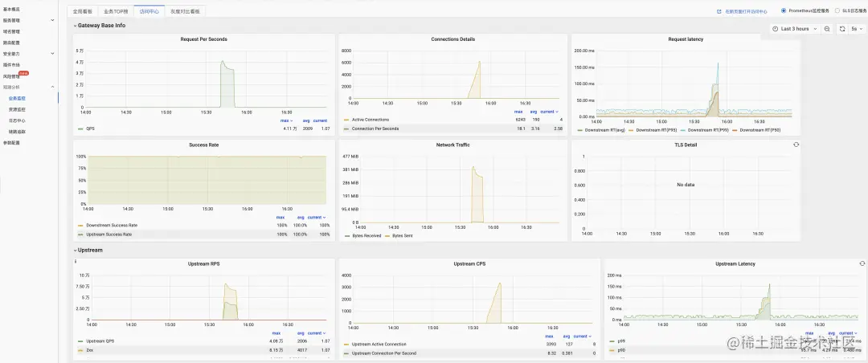The width and height of the screenshot is (868, 363).
Task: Open the Last 3 hours time range picker
Action: click(x=794, y=29)
